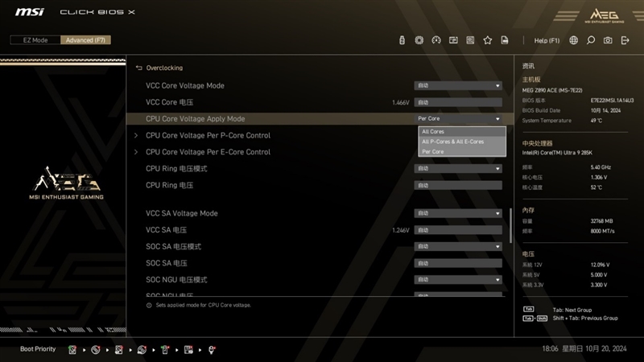
Task: Change language with the globe icon
Action: tap(573, 40)
